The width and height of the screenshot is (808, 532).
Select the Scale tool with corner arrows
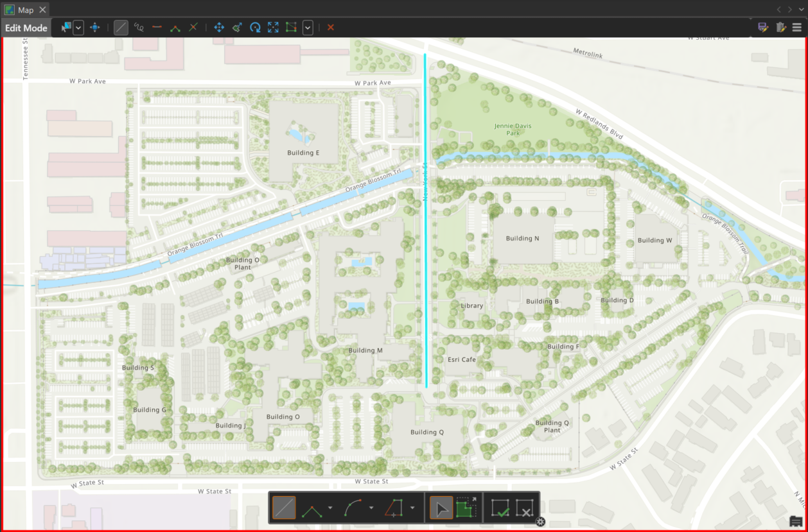[273, 28]
